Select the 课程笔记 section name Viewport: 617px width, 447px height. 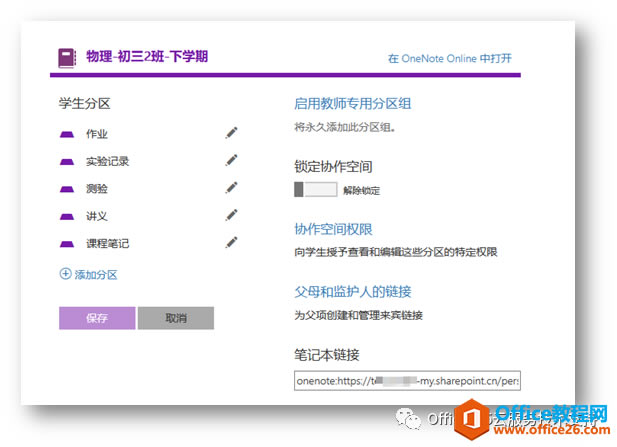pyautogui.click(x=107, y=243)
